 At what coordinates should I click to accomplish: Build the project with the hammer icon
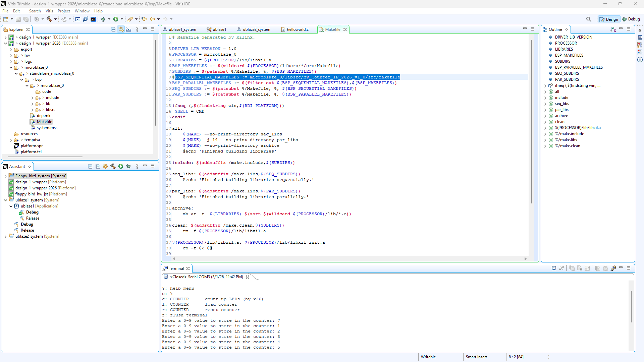click(50, 19)
